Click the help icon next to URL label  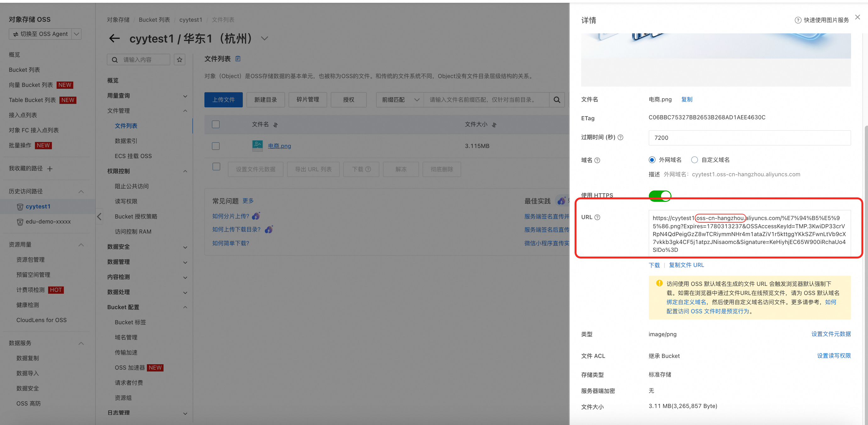tap(597, 217)
